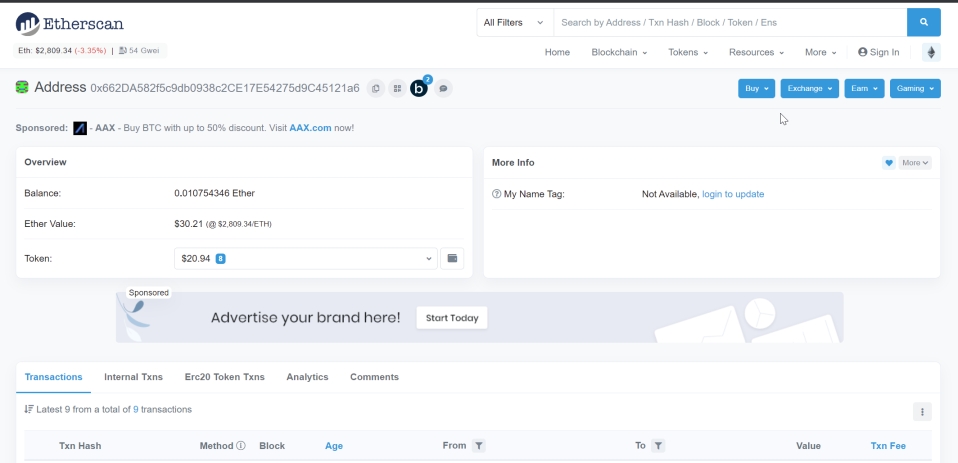Image resolution: width=958 pixels, height=463 pixels.
Task: Open the Blockscan chat 'b' icon
Action: coord(419,89)
